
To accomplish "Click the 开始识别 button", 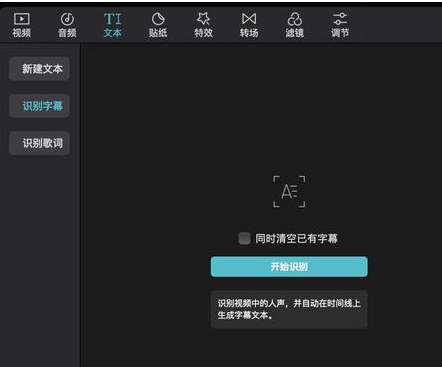I will tap(289, 267).
